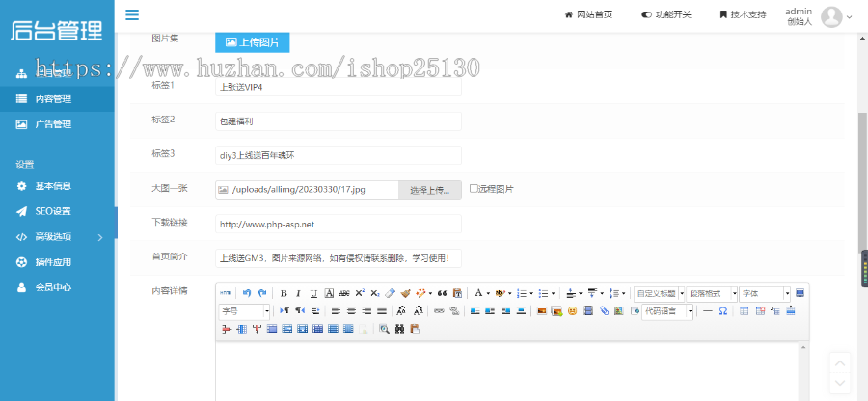Open 技术支持 link
Image resolution: width=868 pixels, height=401 pixels.
tap(743, 14)
